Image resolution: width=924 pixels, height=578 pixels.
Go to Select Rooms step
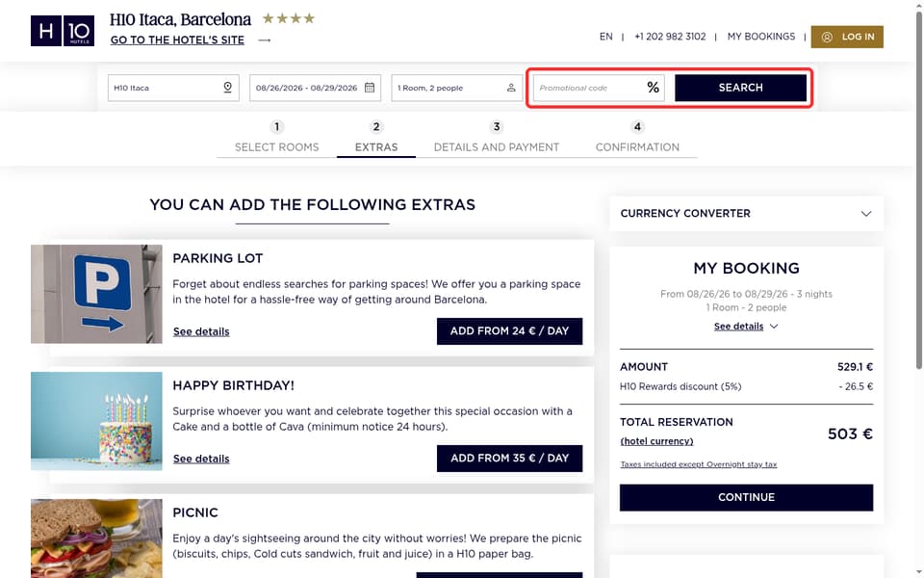(x=277, y=146)
